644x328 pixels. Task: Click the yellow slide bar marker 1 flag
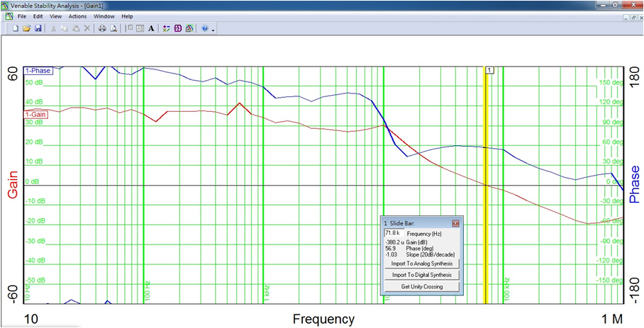[x=489, y=71]
